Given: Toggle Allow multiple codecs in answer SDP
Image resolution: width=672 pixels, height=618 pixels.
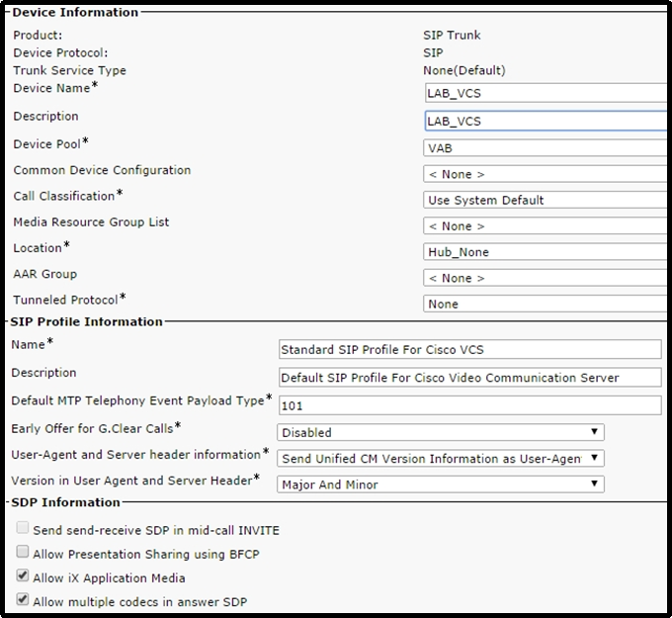Looking at the screenshot, I should 22,600.
